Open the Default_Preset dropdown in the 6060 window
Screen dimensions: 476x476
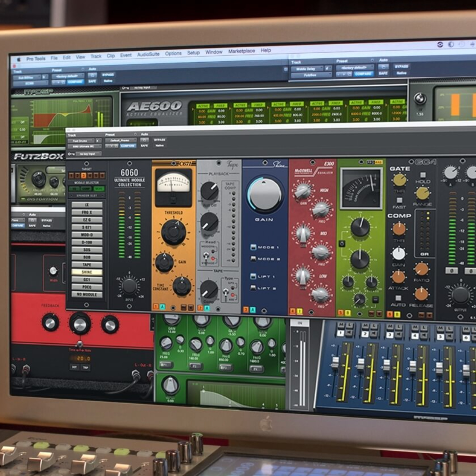[121, 140]
